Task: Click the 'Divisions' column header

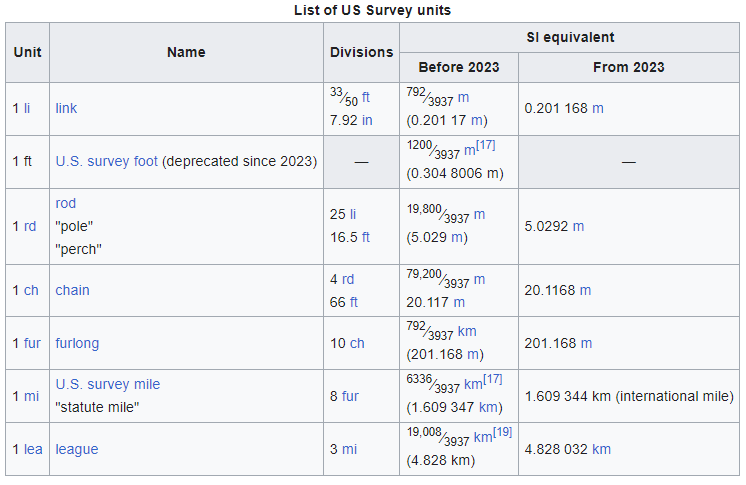Action: click(361, 52)
